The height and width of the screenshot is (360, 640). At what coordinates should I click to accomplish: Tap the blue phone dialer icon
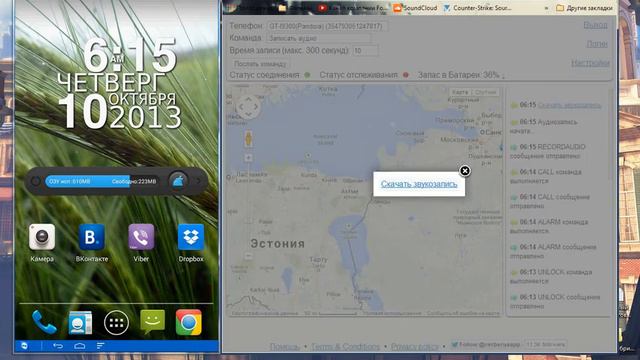(44, 322)
